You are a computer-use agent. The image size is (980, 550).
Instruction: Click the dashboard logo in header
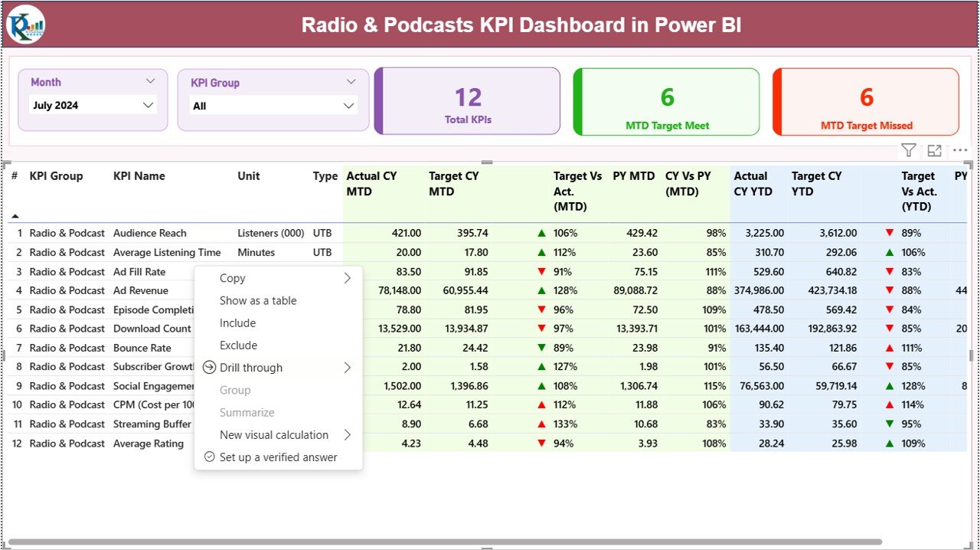26,25
